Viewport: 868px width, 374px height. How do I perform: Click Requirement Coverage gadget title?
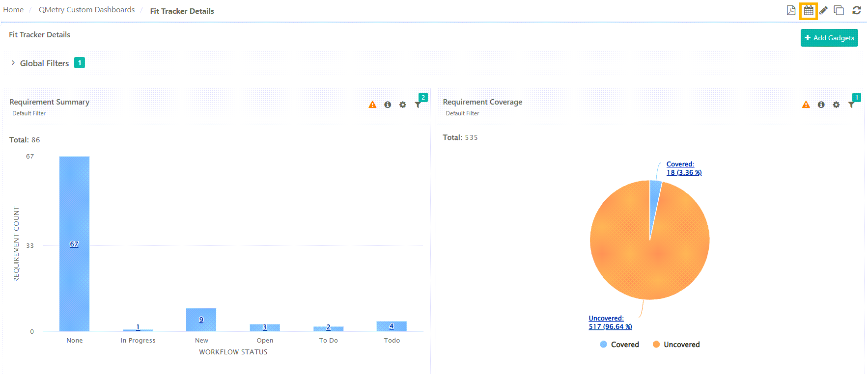tap(482, 102)
